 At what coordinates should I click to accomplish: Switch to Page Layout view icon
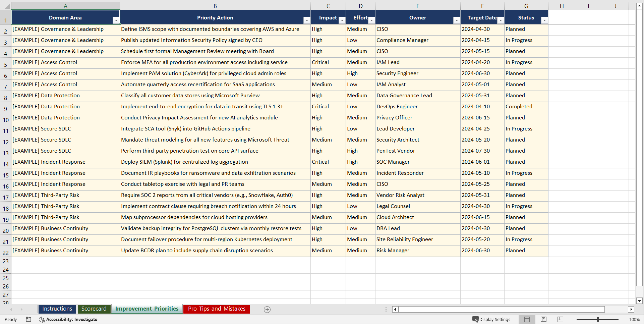(x=543, y=319)
